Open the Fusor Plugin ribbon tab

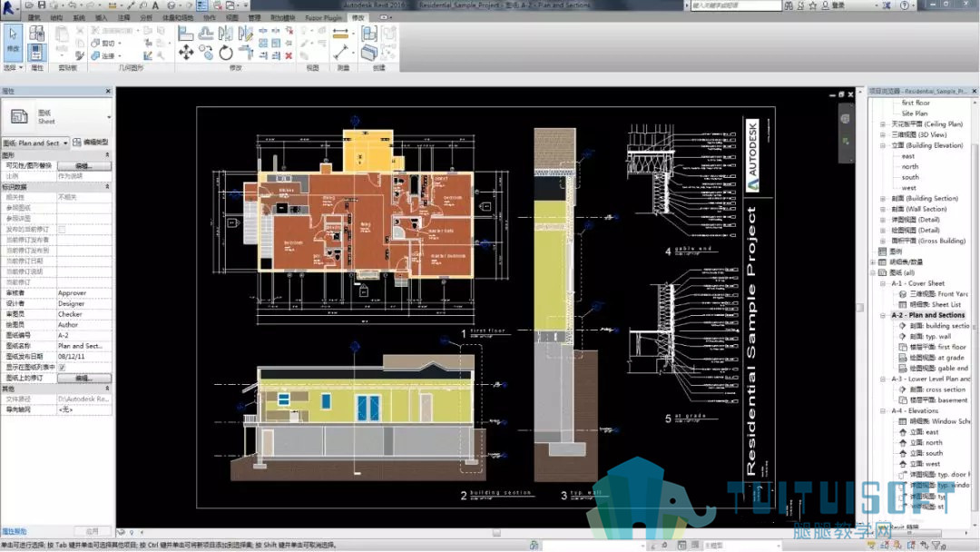pos(323,17)
